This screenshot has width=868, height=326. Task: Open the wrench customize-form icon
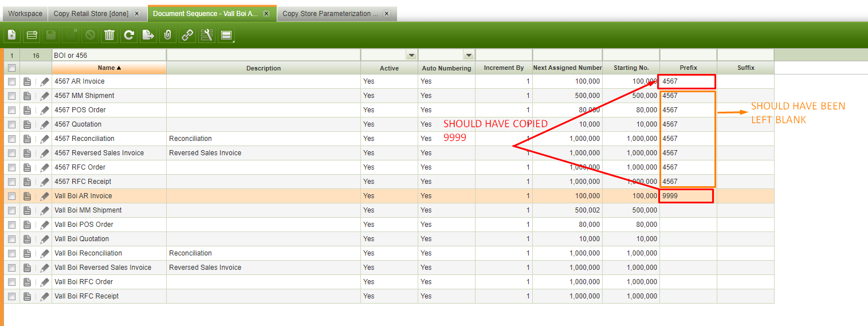206,36
